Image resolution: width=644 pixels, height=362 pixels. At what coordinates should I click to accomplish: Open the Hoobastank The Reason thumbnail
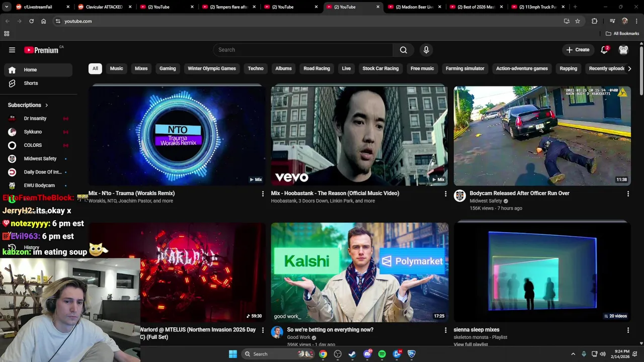coord(359,136)
